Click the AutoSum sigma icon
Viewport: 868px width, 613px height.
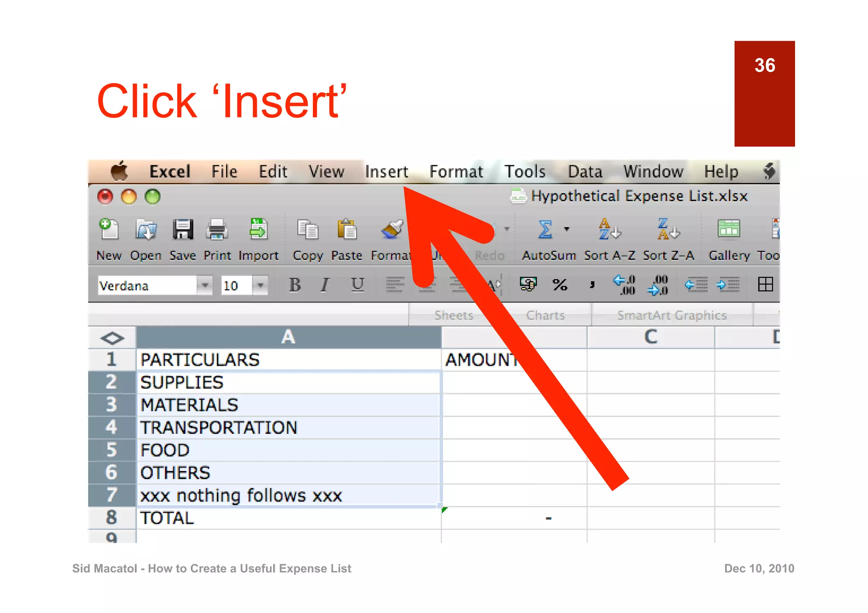point(545,230)
